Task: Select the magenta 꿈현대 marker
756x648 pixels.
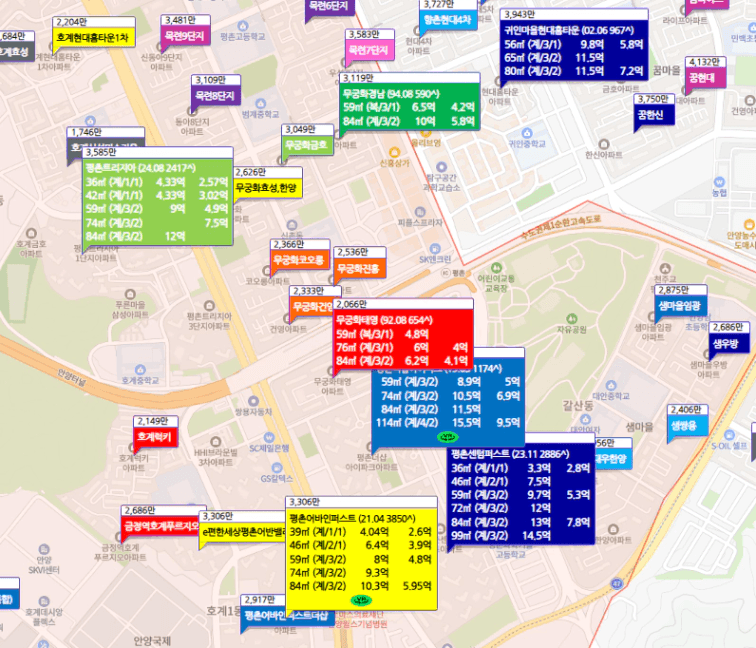Action: (705, 72)
